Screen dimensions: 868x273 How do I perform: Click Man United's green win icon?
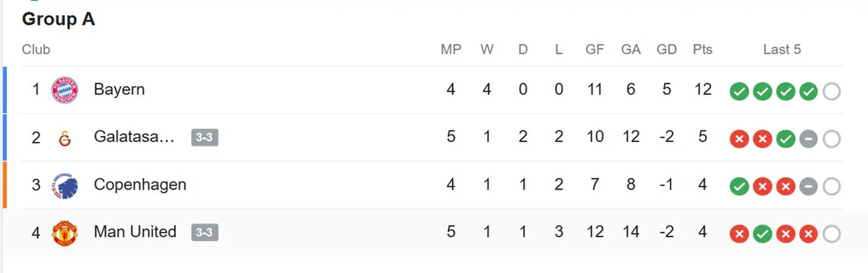click(x=762, y=234)
